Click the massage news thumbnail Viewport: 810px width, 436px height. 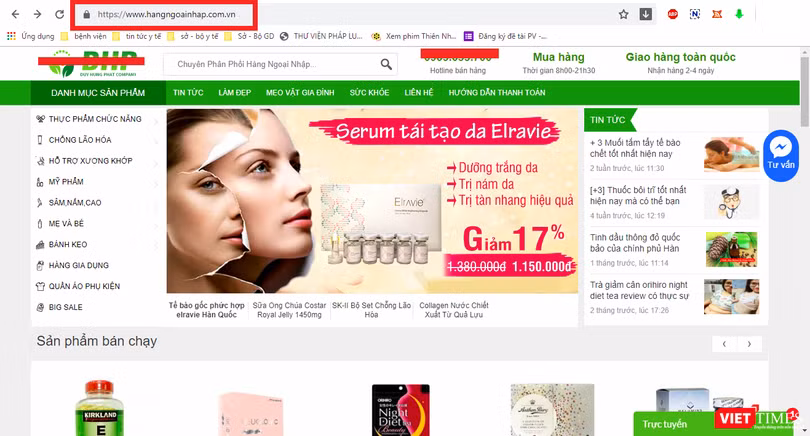(731, 154)
